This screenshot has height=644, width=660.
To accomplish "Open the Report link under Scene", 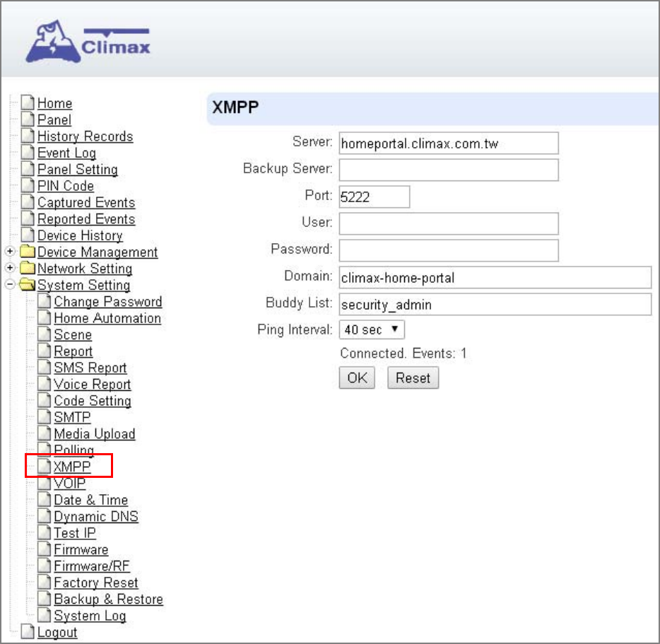I will (73, 351).
